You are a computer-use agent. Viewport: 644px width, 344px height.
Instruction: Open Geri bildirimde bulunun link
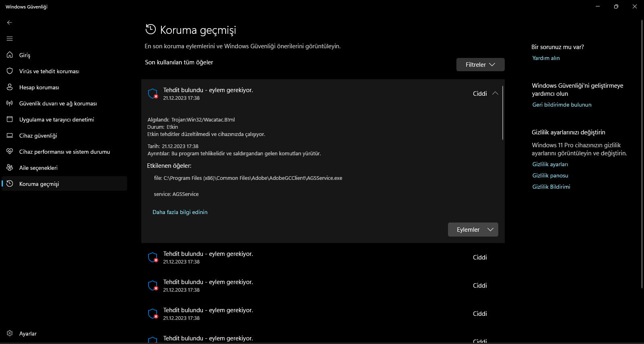(x=562, y=105)
